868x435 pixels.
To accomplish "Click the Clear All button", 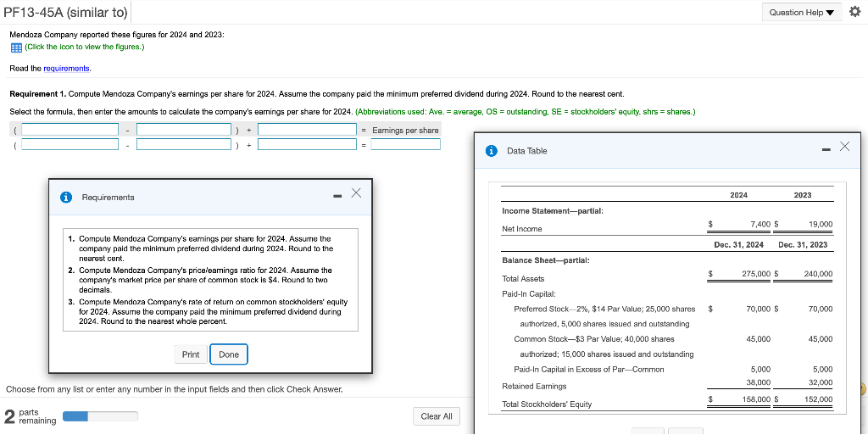I will tap(437, 416).
